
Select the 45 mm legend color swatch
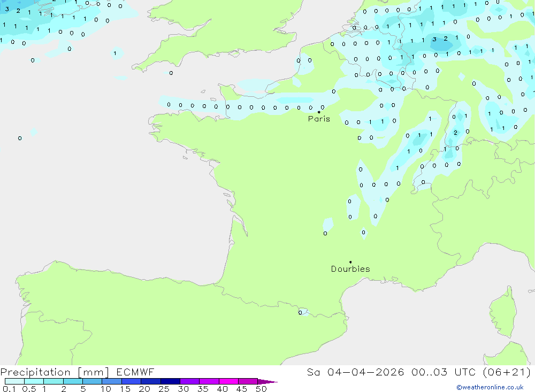coord(248,381)
